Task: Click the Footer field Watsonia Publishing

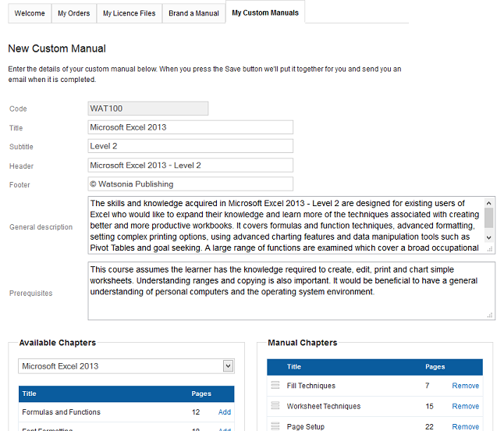Action: tap(190, 184)
